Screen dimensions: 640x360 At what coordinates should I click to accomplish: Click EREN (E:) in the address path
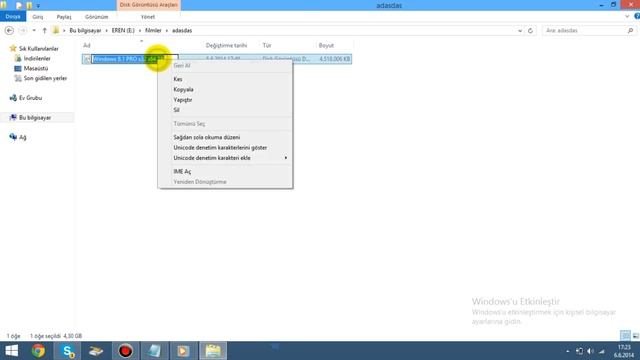tap(123, 31)
